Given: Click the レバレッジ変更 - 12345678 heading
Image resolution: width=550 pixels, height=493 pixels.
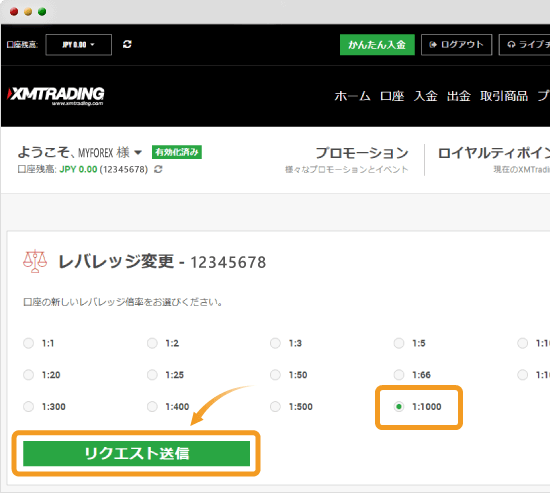Looking at the screenshot, I should (x=162, y=262).
